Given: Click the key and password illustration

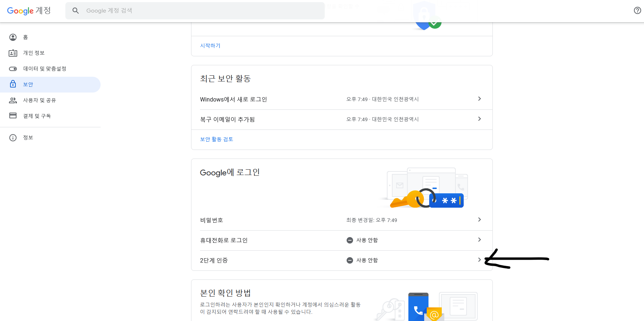Looking at the screenshot, I should [x=425, y=188].
